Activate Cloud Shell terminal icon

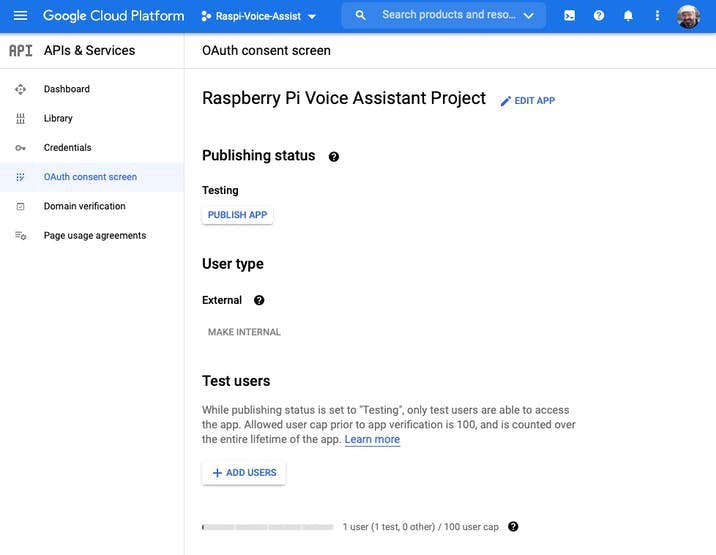click(569, 16)
